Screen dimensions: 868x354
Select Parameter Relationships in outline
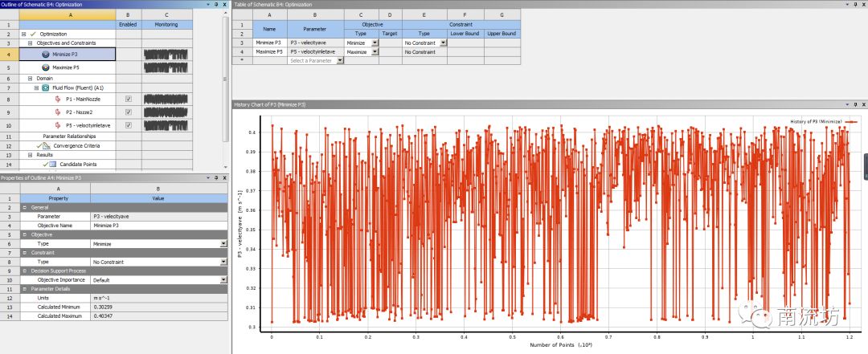[69, 136]
